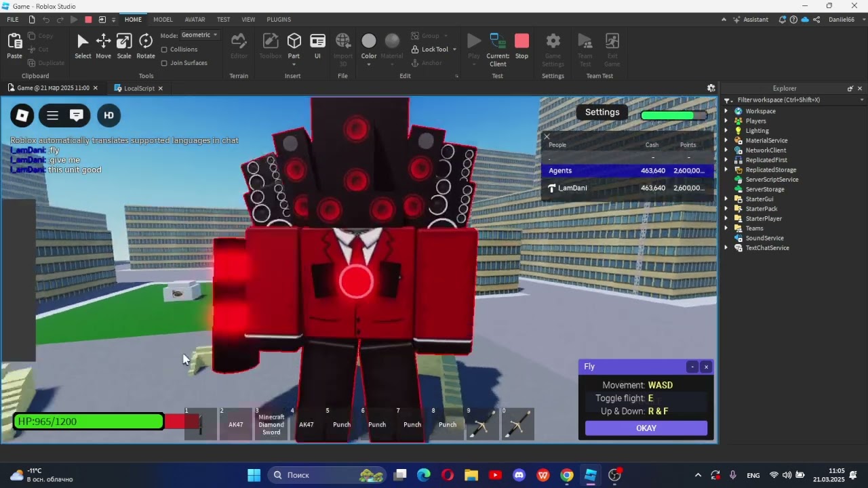Click the taskbar search box
Screen dimensions: 868x488
(327, 475)
